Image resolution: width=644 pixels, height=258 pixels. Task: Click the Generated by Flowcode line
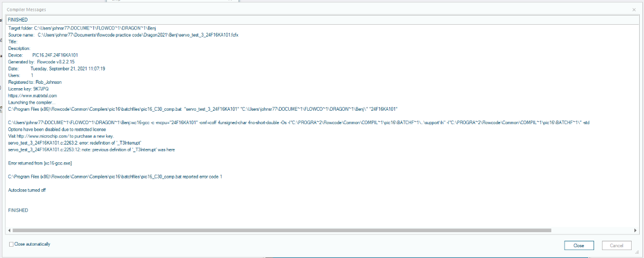(41, 62)
